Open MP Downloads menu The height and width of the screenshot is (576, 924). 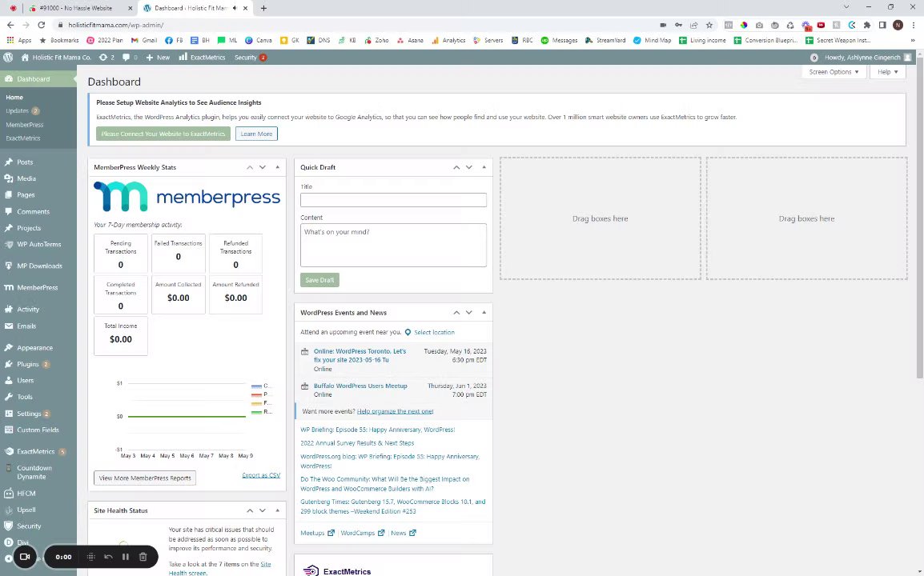point(39,266)
